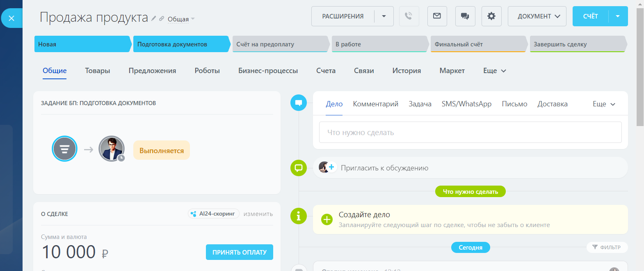Click the Принять оплату button
Screen dimensions: 644x271
(239, 252)
